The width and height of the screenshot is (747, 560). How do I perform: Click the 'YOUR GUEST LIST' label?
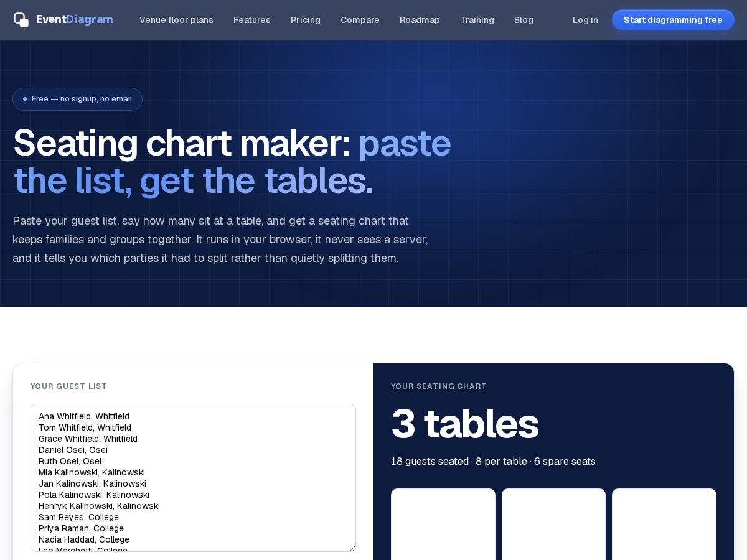tap(68, 386)
